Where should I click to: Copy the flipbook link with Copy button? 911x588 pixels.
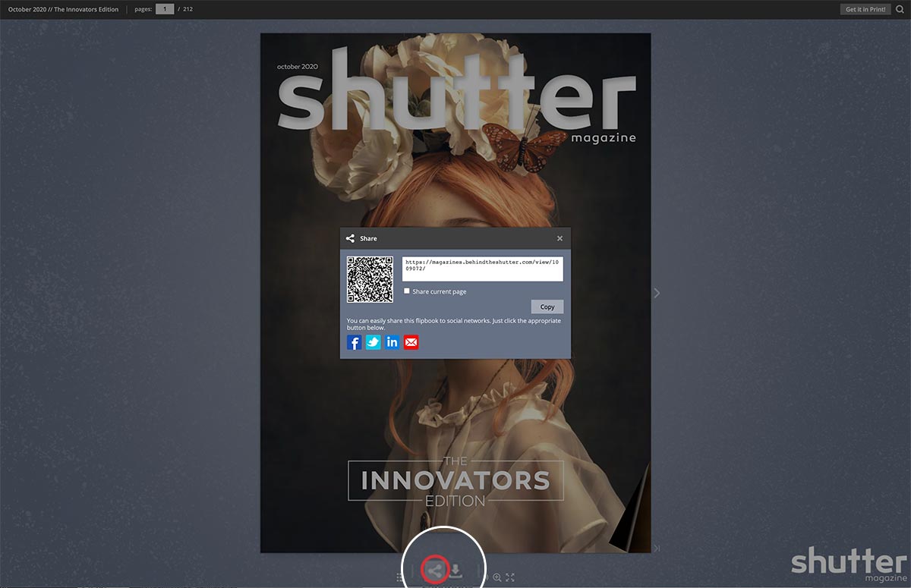point(547,307)
